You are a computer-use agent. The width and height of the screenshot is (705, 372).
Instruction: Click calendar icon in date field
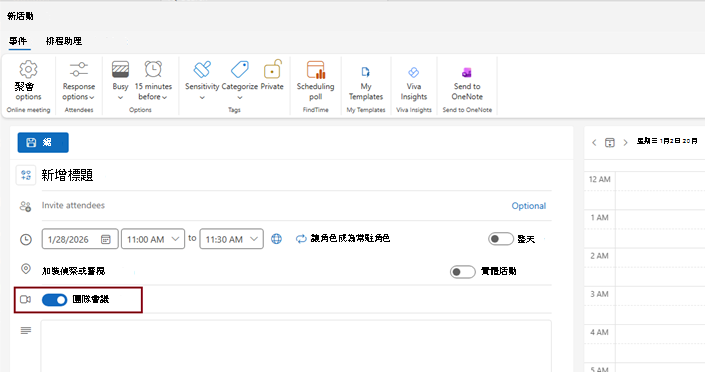[106, 239]
